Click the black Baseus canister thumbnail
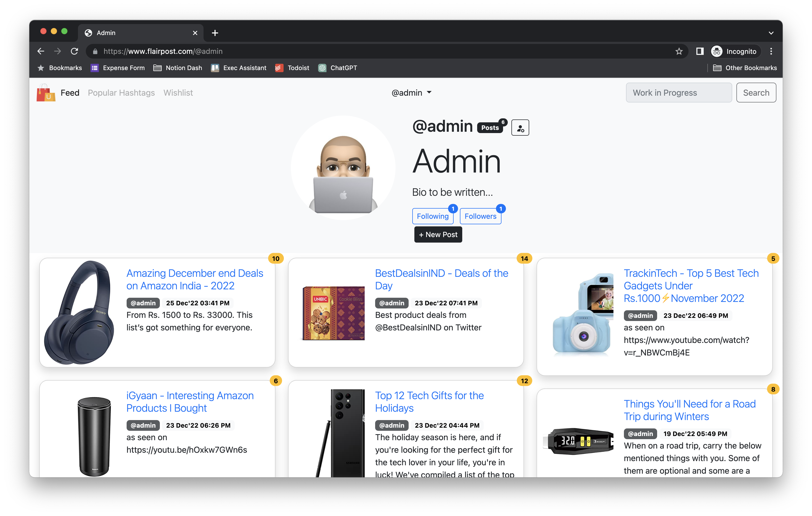812x516 pixels. click(x=94, y=437)
